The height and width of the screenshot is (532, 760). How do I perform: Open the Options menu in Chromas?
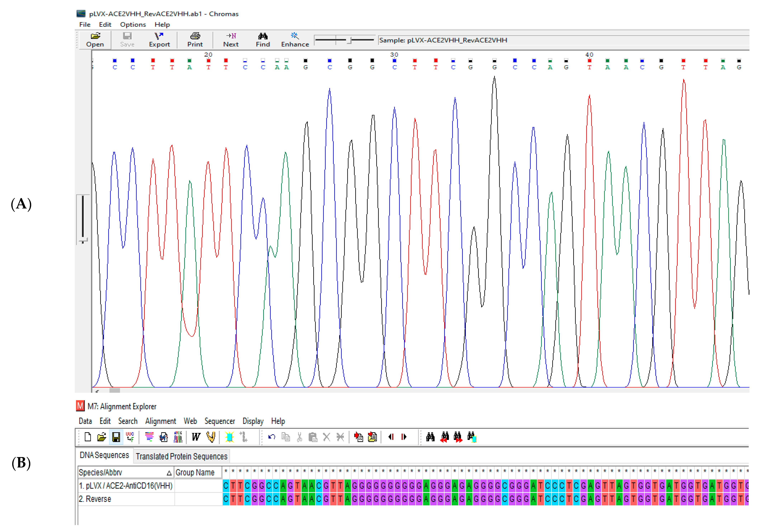click(133, 25)
